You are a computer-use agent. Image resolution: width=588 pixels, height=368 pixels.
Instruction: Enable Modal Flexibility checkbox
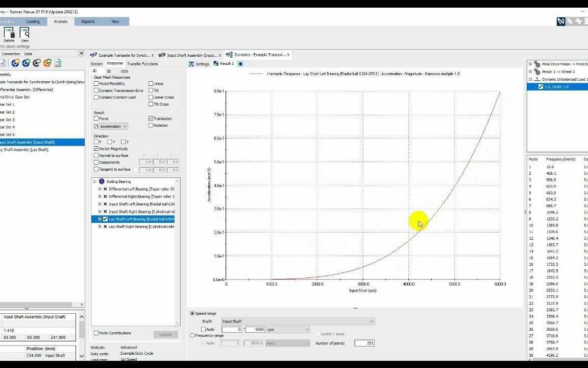tap(96, 84)
